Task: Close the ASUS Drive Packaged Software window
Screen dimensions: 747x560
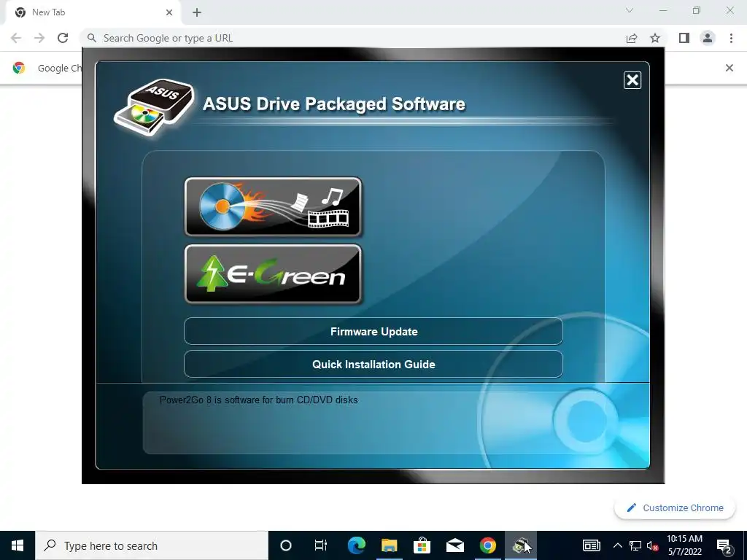Action: pyautogui.click(x=632, y=80)
